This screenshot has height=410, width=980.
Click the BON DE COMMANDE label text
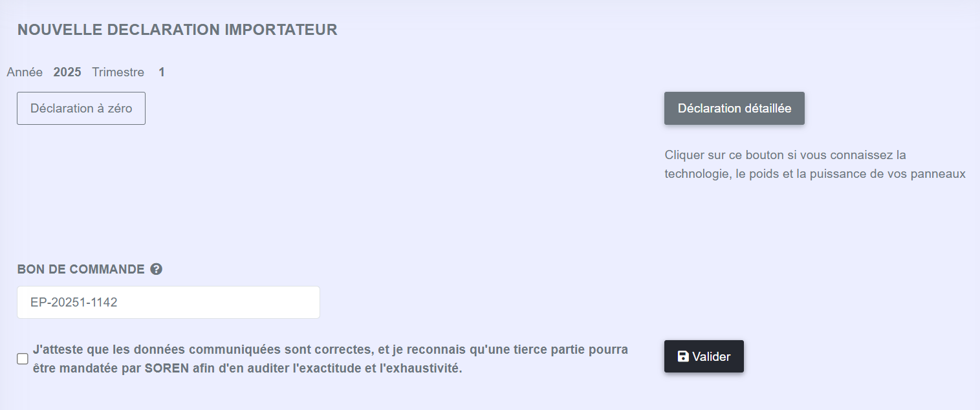click(x=81, y=269)
